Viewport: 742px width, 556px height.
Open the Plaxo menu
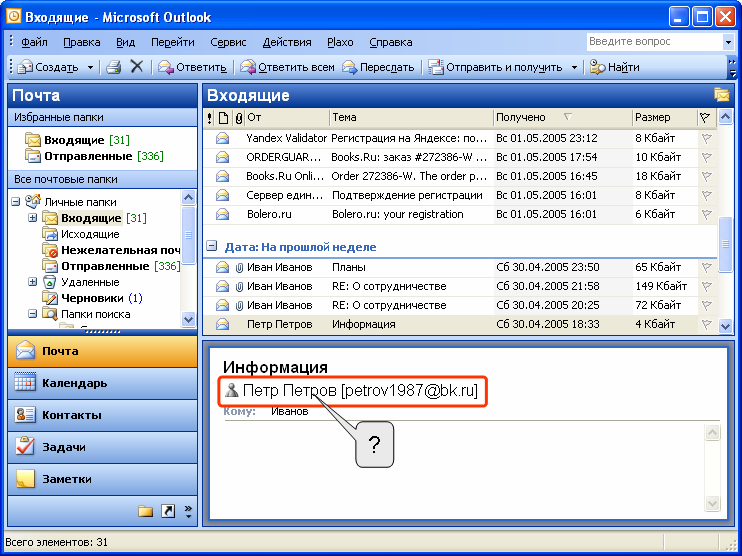click(340, 42)
